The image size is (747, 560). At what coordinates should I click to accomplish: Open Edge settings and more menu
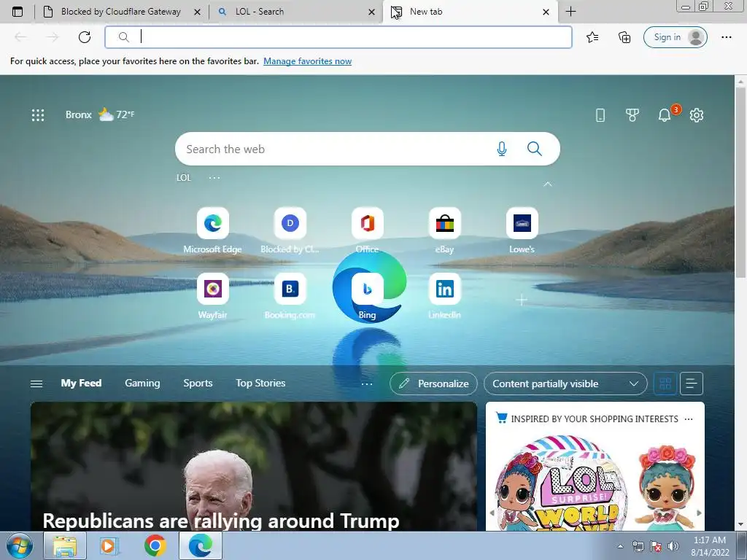pos(726,37)
